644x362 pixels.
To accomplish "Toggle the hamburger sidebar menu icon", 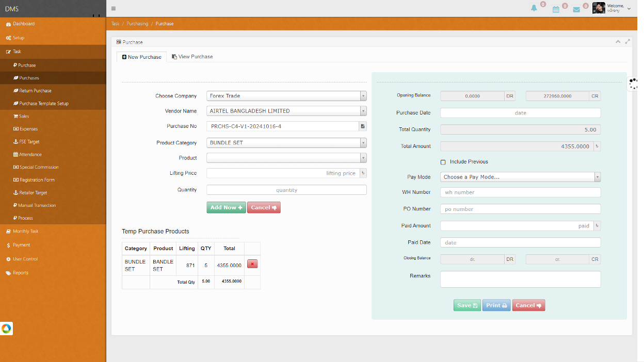I will pos(114,8).
